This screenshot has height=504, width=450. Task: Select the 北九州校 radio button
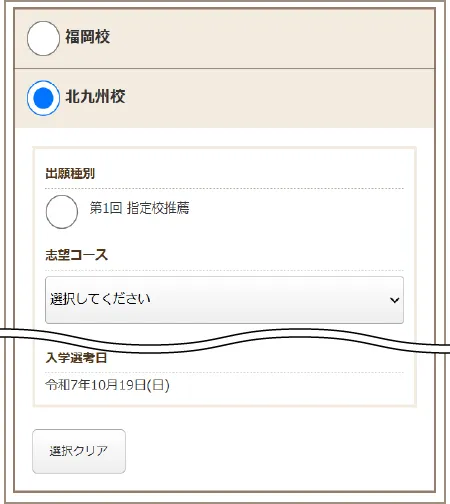point(43,98)
